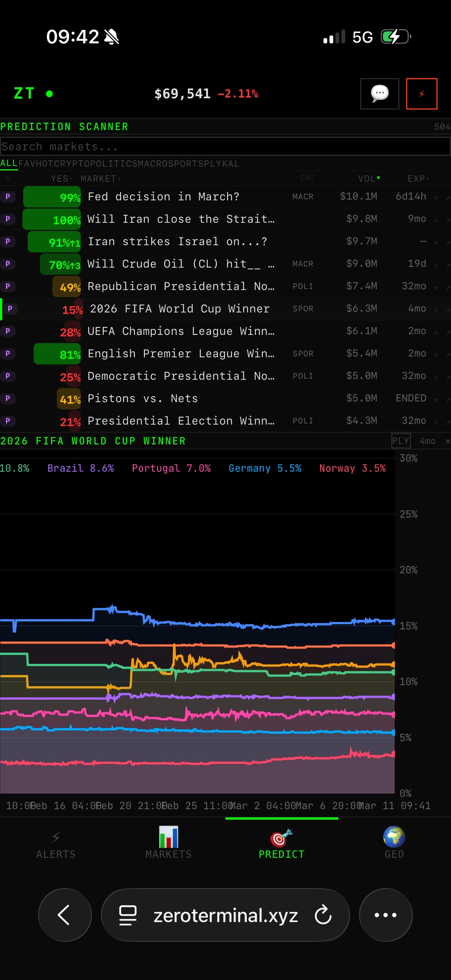Click the P badge on Democratic Presidential row

7,376
